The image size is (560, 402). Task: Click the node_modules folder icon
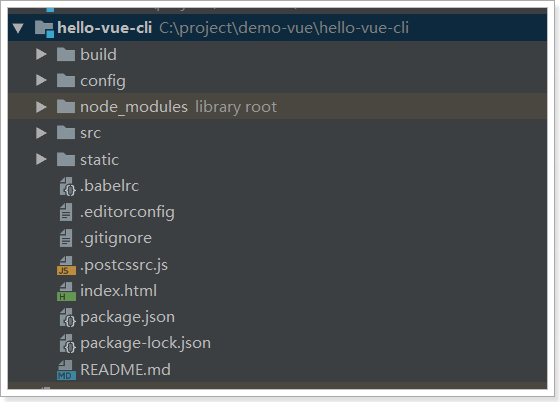point(66,106)
